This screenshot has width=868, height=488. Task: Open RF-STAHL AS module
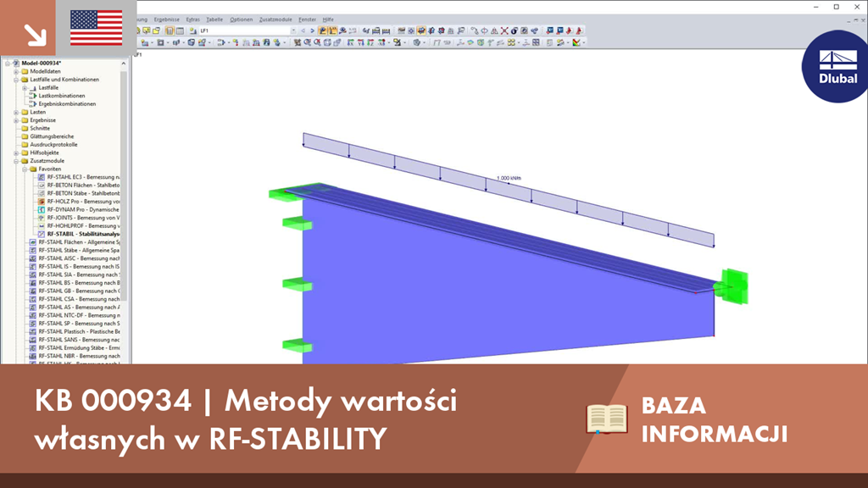click(79, 307)
